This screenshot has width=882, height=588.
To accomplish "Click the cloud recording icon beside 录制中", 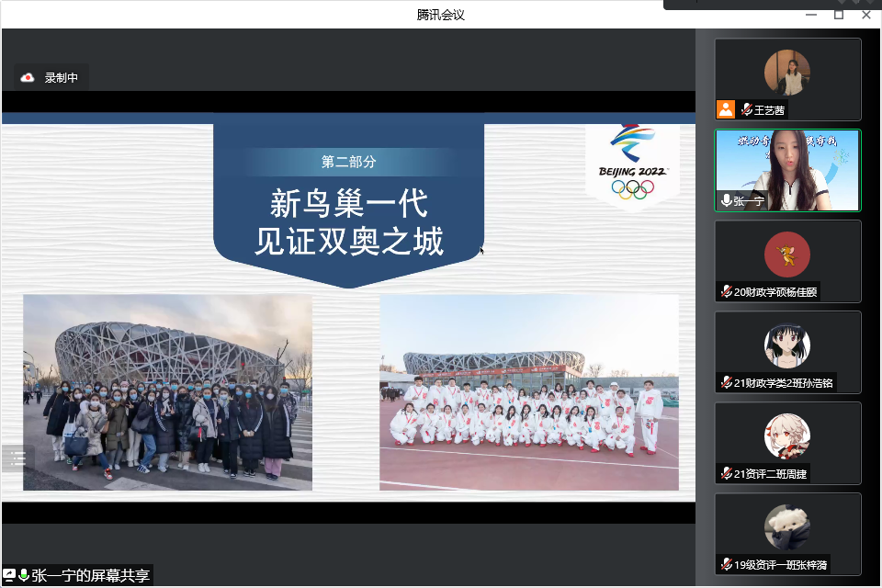I will point(28,77).
